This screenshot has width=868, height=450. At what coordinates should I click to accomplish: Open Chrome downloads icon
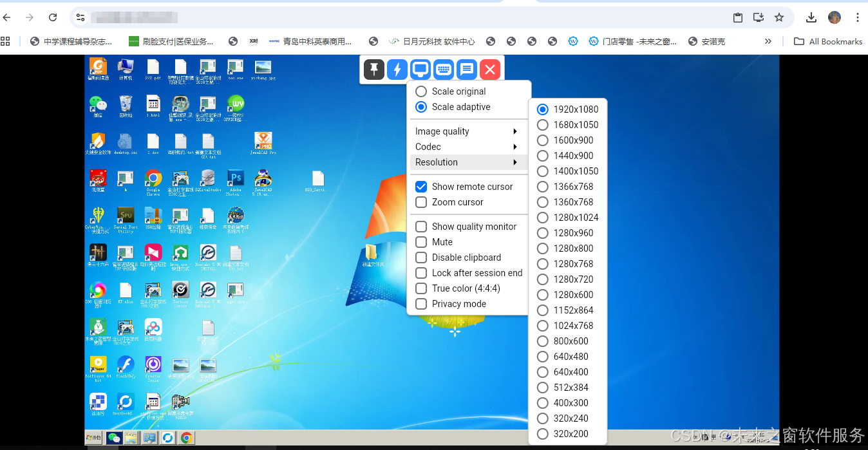coord(811,17)
